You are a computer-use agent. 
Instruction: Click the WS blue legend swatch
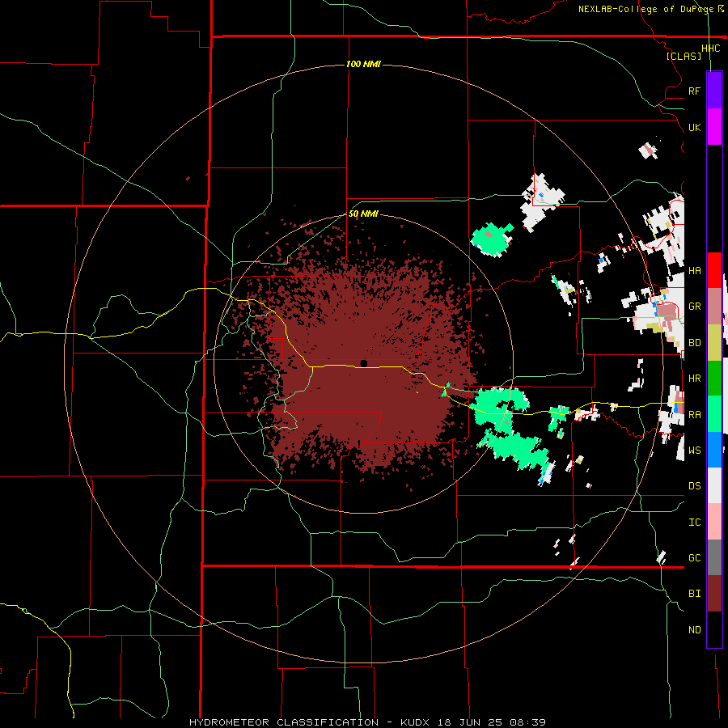[714, 450]
